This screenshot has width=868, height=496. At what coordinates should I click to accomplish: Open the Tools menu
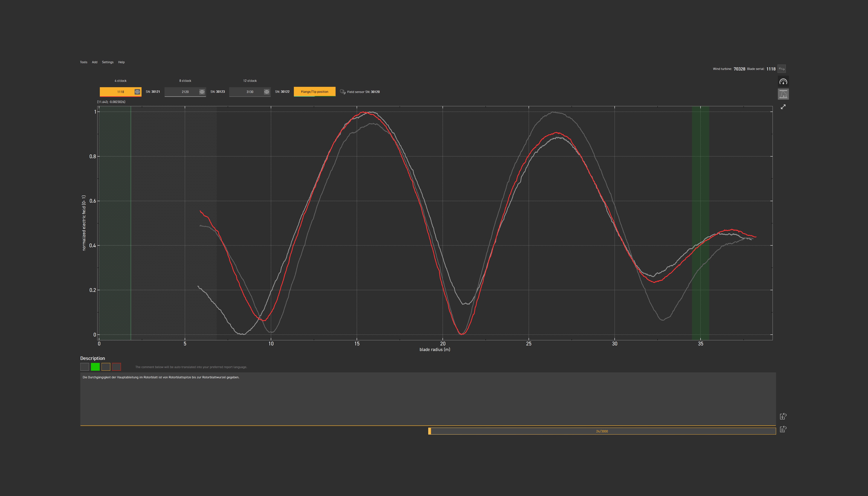(x=83, y=62)
